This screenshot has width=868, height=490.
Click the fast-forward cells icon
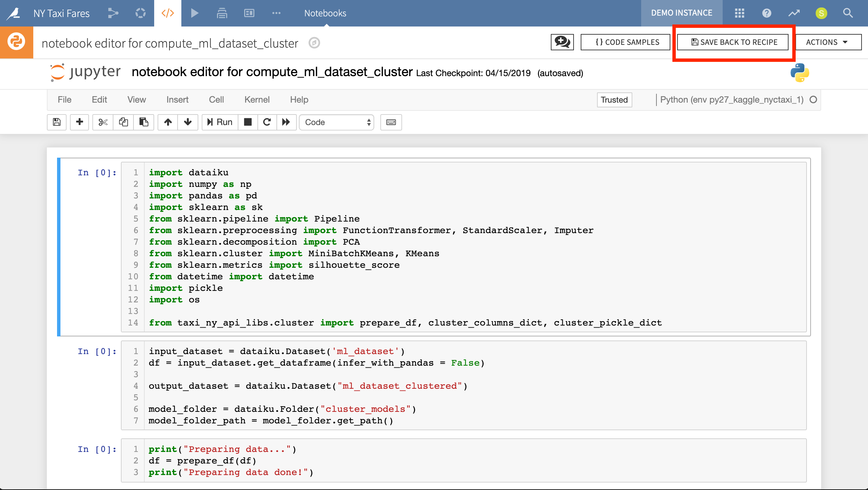286,122
